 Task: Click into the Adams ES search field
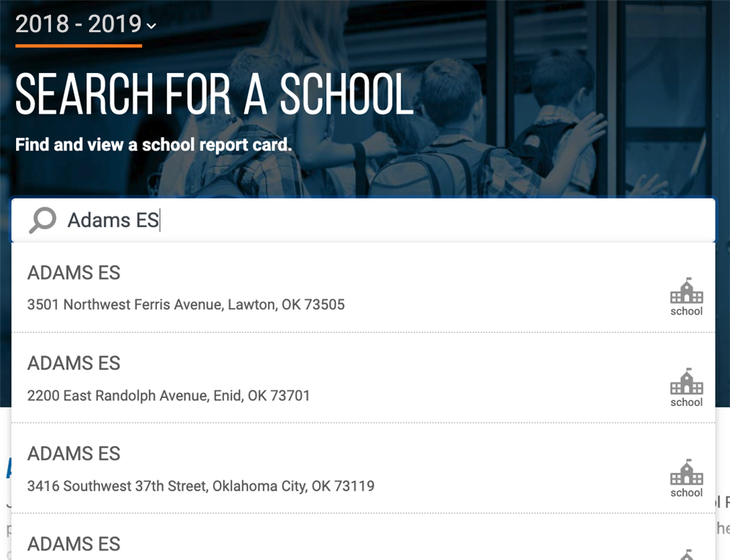[x=363, y=220]
